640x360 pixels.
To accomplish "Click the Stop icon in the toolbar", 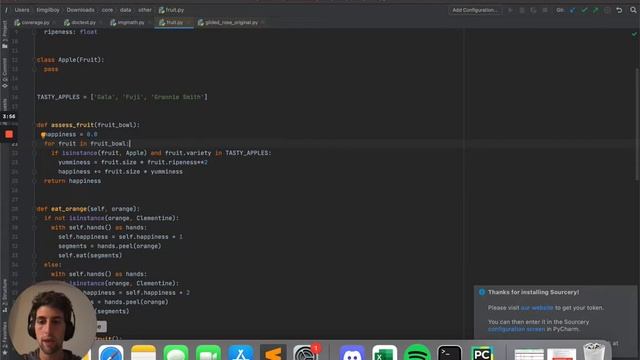I will (545, 10).
